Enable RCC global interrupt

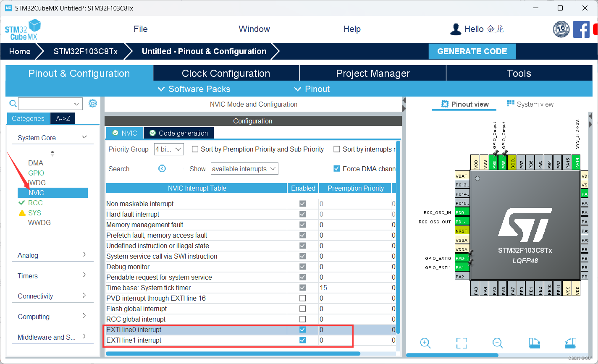click(302, 319)
